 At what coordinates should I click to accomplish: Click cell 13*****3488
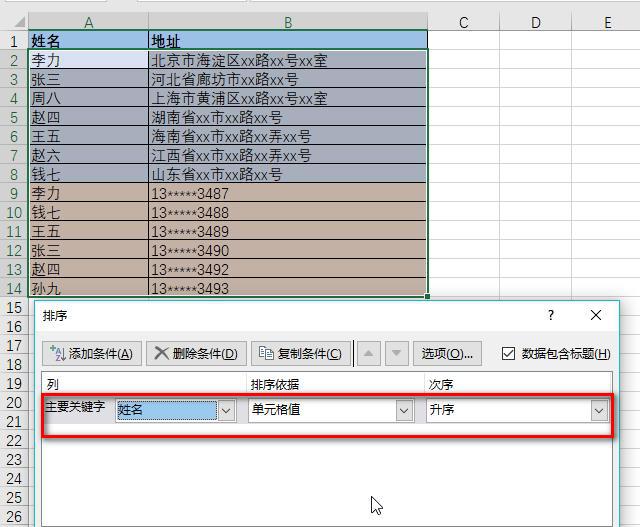(288, 212)
